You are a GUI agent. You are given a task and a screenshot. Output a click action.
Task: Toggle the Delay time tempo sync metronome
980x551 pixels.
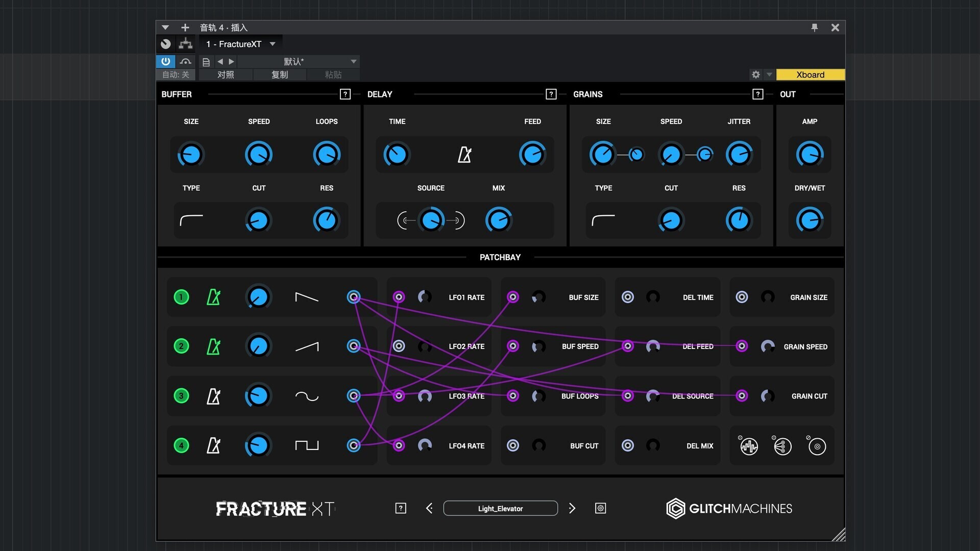(x=464, y=155)
